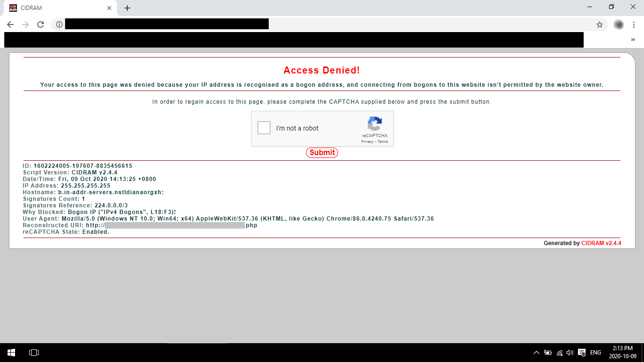Open the reCAPTCHA Privacy link
Image resolution: width=644 pixels, height=362 pixels.
pyautogui.click(x=367, y=141)
